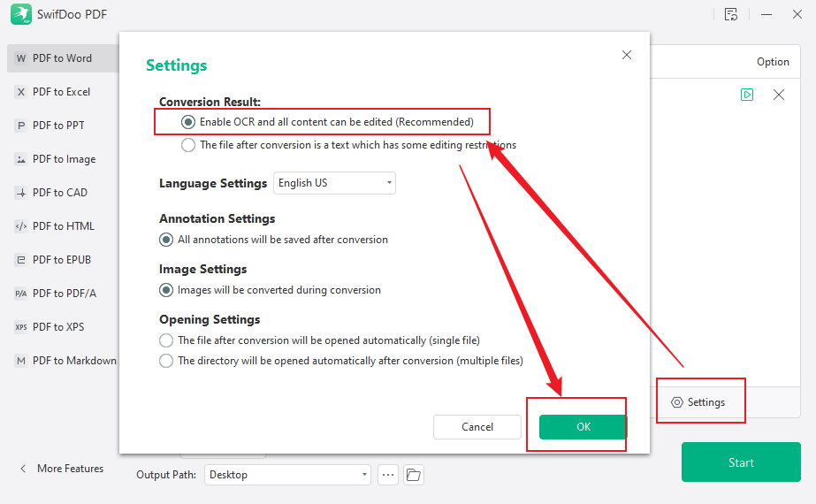This screenshot has height=504, width=816.
Task: Click the Cancel button
Action: click(x=477, y=427)
